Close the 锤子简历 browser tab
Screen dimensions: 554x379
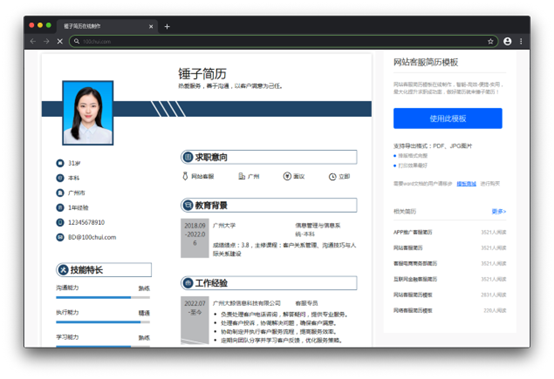tap(151, 26)
